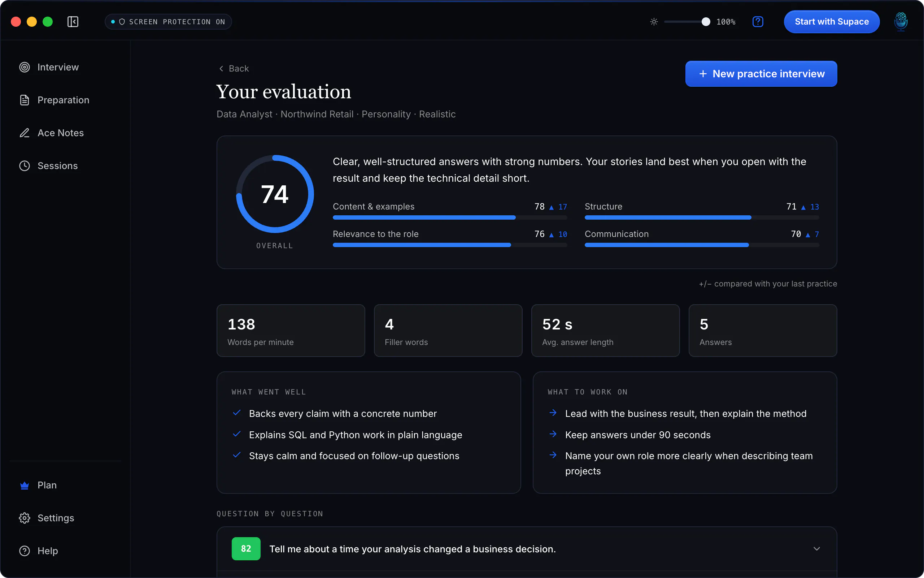This screenshot has width=924, height=578.
Task: Click the Relevance to the role bar
Action: (x=450, y=245)
